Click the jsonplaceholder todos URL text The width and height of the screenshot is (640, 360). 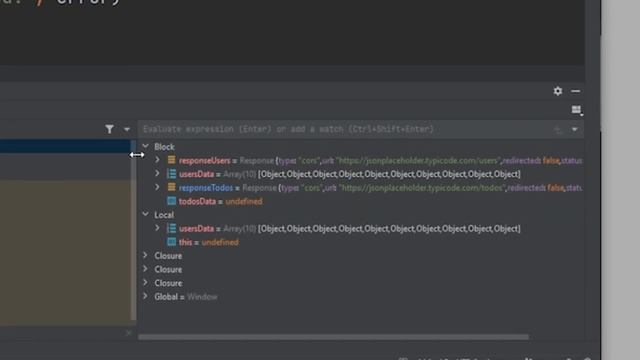(x=422, y=188)
